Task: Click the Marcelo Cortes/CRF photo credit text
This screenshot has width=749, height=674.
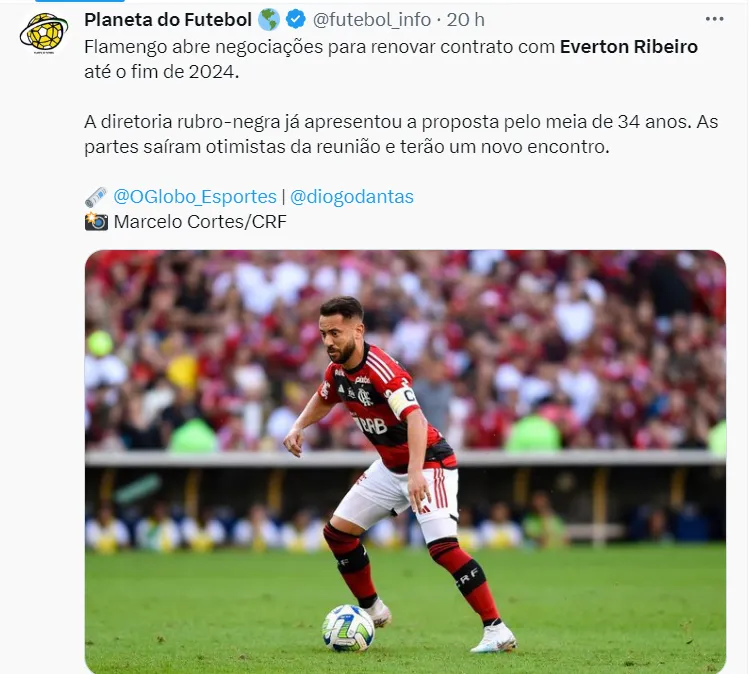Action: (x=200, y=222)
